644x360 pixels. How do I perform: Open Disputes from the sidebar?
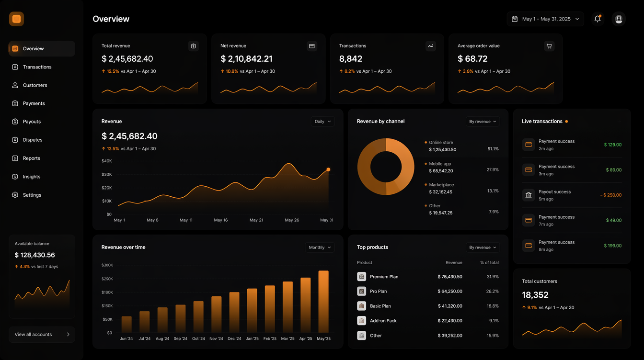coord(42,140)
